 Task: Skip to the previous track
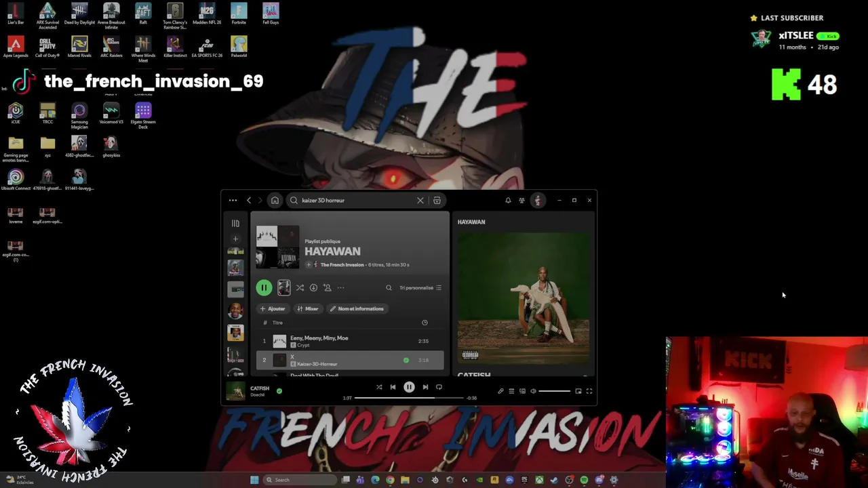(x=393, y=388)
